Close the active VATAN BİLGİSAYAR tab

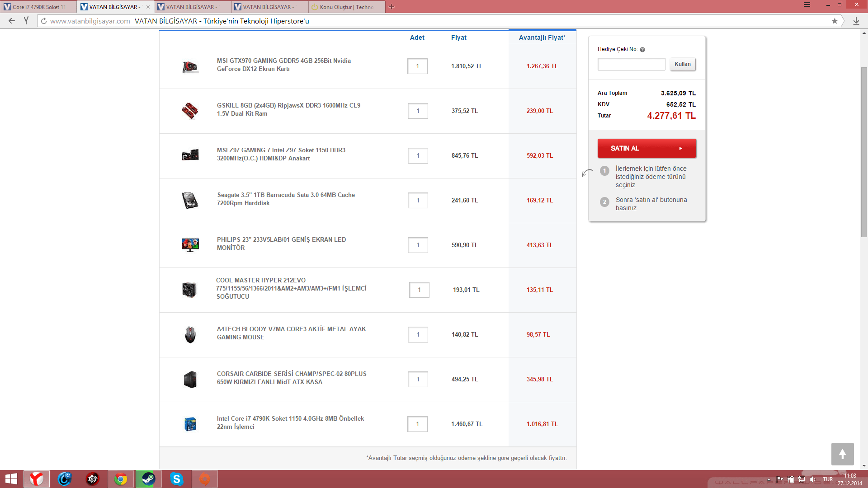click(x=148, y=7)
